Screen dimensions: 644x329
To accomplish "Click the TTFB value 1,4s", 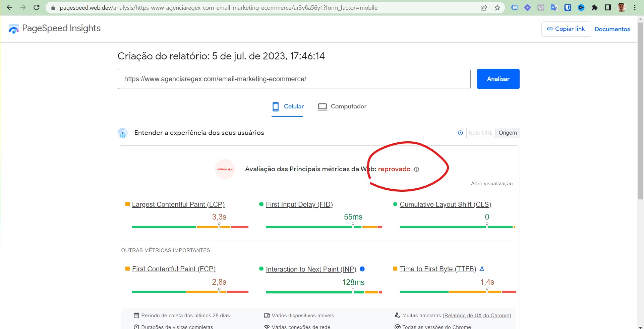I will pyautogui.click(x=487, y=282).
